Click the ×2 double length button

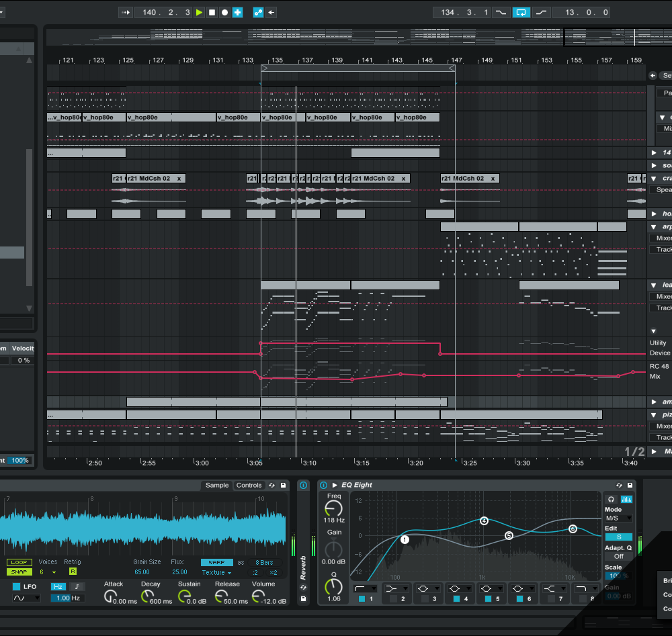pyautogui.click(x=274, y=573)
